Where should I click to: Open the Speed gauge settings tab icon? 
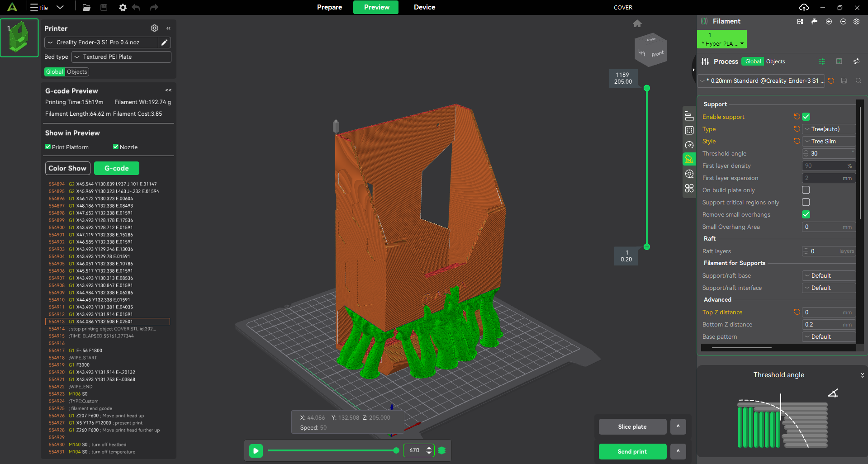tap(689, 145)
